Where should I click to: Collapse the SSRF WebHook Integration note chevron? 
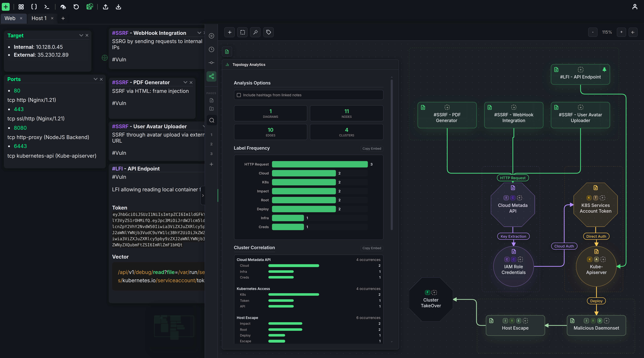tap(199, 33)
